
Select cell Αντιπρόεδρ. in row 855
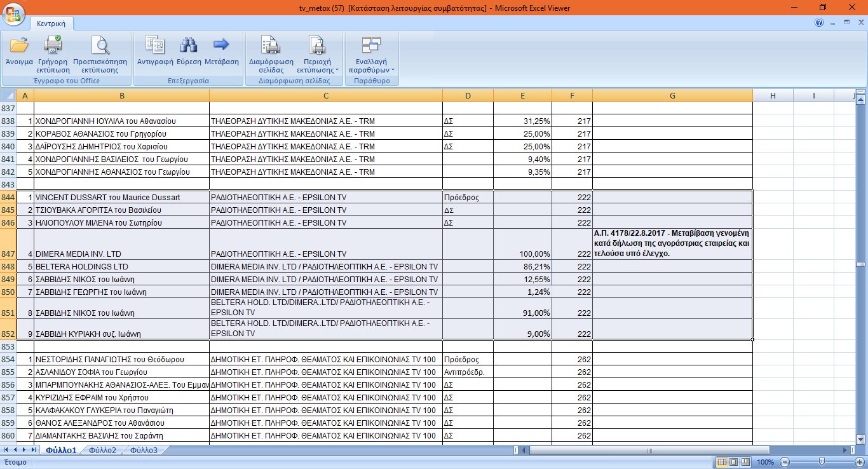point(468,372)
